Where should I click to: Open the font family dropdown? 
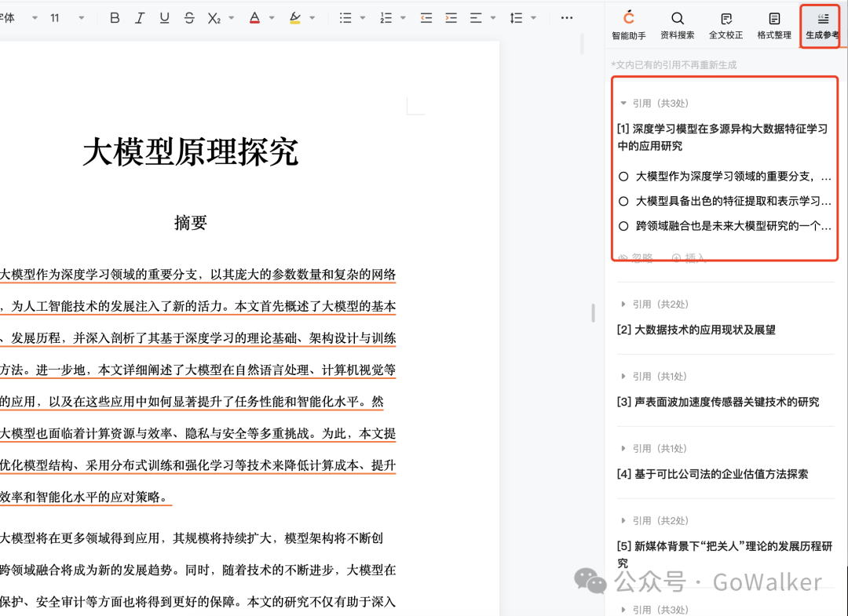click(x=35, y=18)
